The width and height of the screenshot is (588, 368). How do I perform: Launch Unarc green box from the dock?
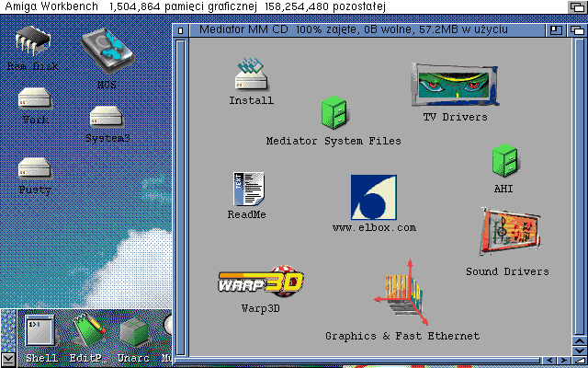[x=134, y=332]
